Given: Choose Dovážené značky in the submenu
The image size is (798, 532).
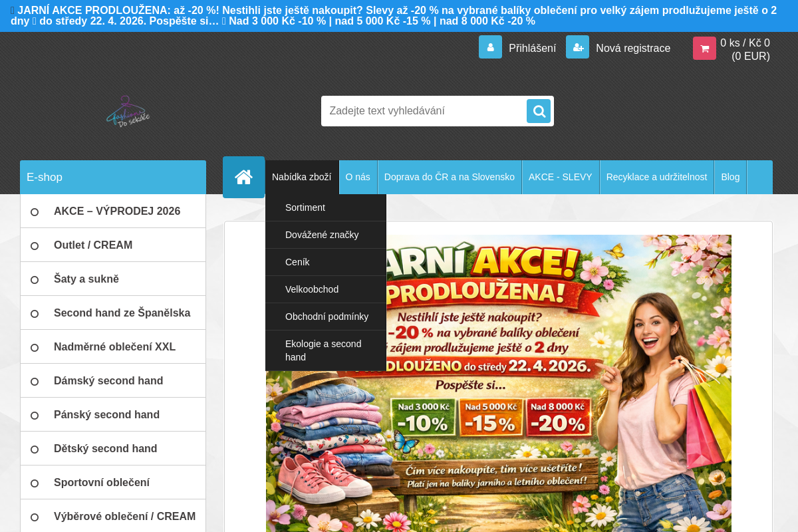Looking at the screenshot, I should [322, 235].
